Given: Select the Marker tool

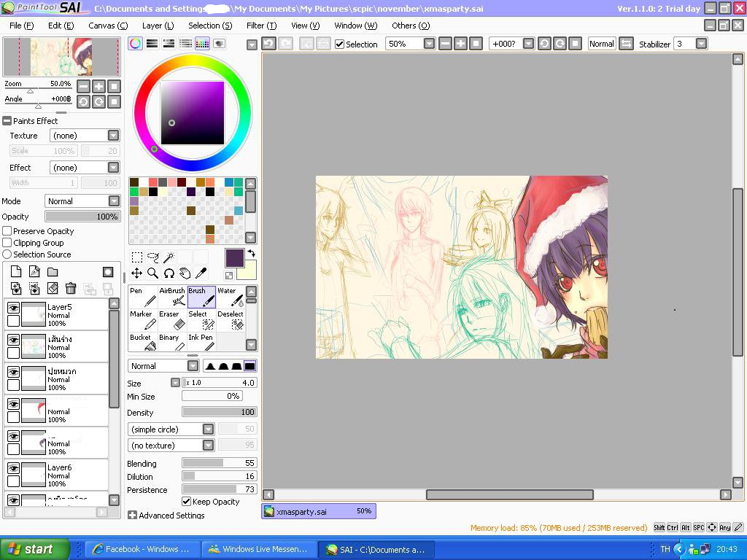Looking at the screenshot, I should (143, 320).
